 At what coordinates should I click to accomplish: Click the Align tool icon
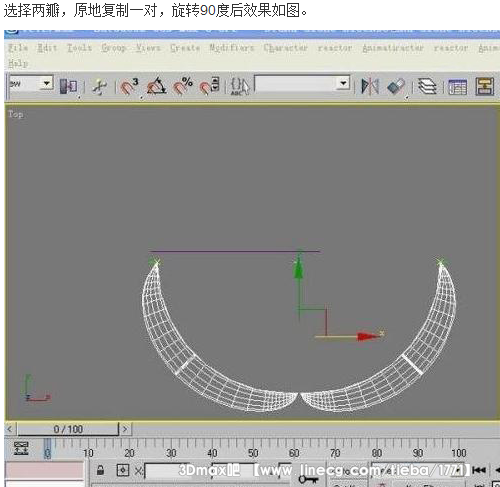(x=396, y=87)
